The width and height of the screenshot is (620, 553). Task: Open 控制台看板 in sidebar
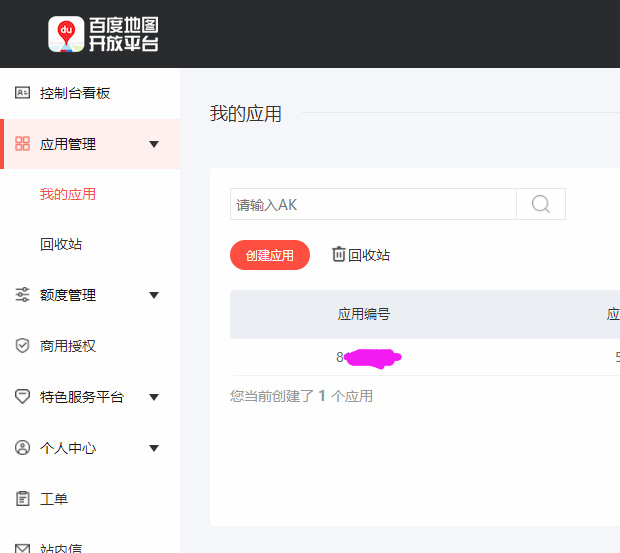click(x=75, y=93)
